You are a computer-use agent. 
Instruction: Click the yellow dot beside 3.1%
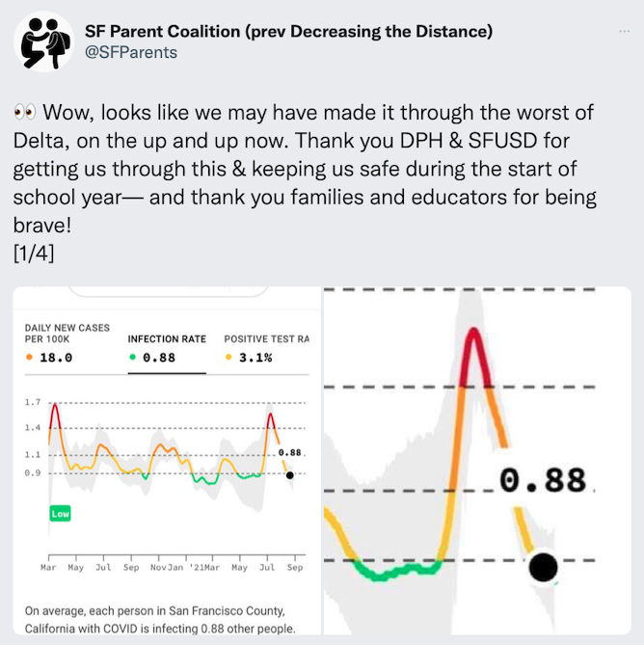point(228,357)
